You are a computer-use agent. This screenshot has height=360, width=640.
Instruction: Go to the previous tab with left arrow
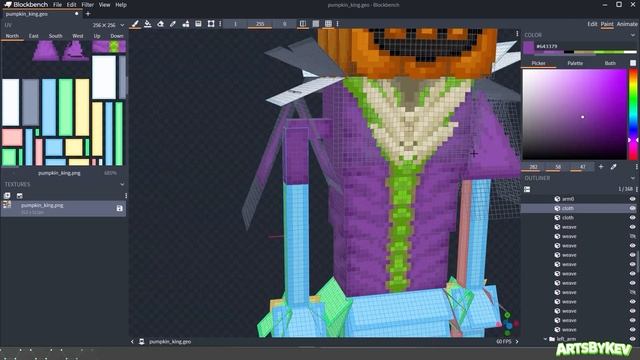point(132,342)
